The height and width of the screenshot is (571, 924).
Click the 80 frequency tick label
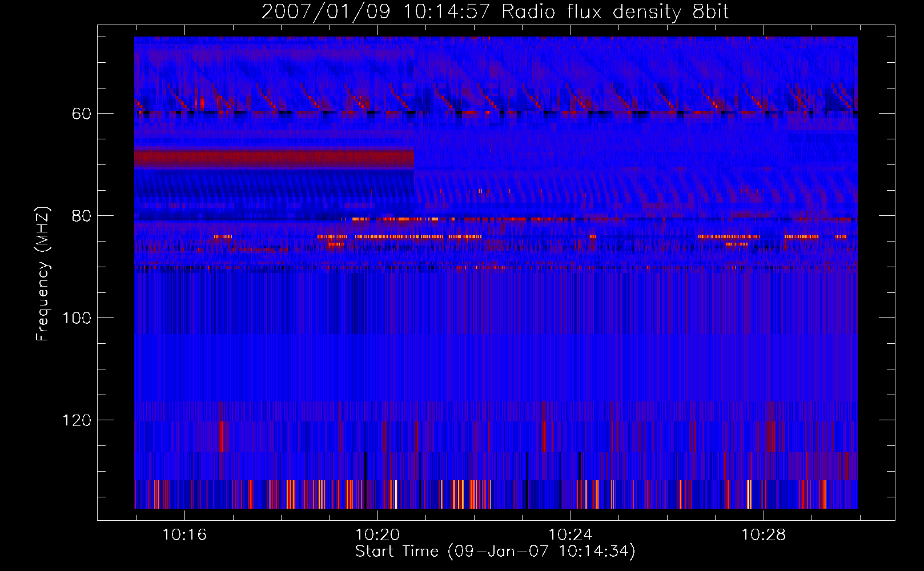pyautogui.click(x=82, y=216)
